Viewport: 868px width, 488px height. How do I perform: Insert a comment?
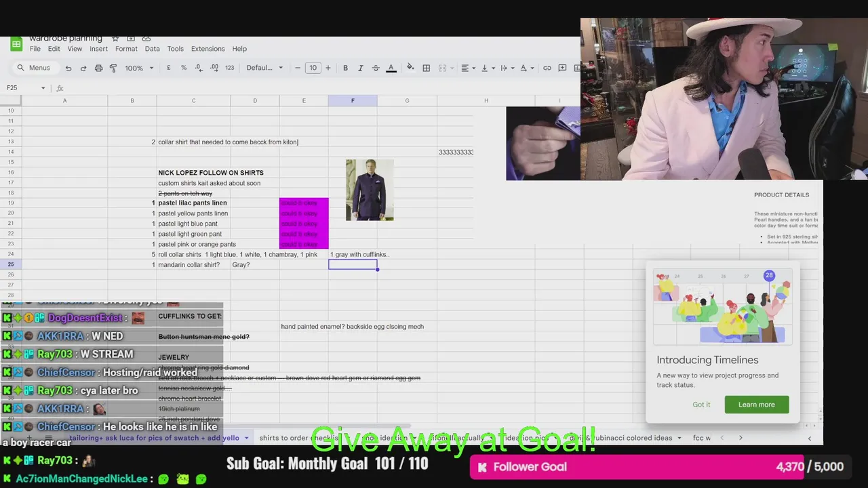point(562,68)
